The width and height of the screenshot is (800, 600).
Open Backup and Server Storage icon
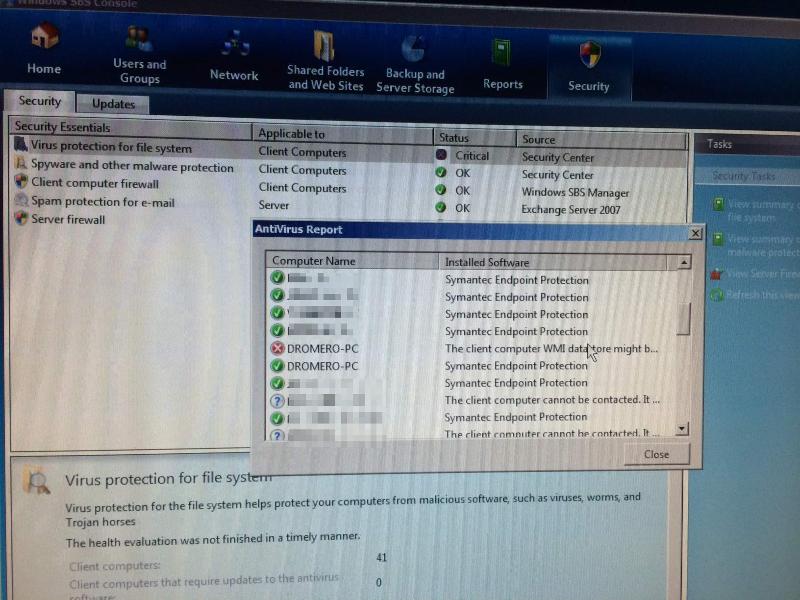click(414, 49)
